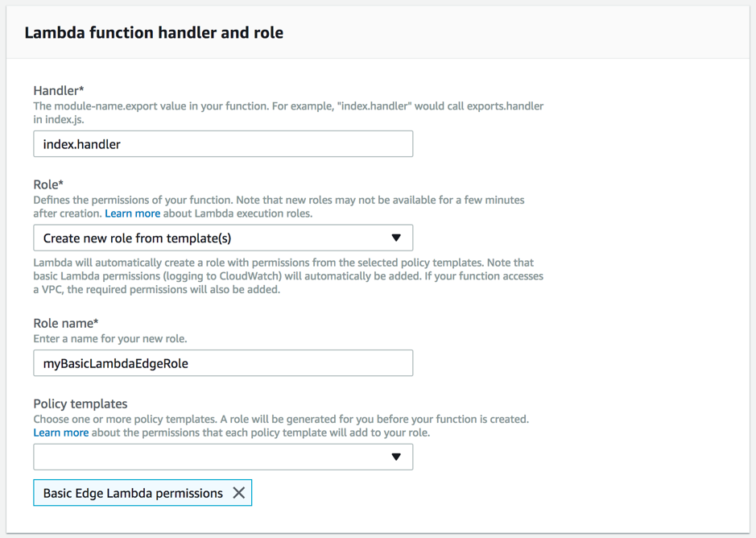Click the Role* field label
This screenshot has height=538, width=756.
[x=48, y=184]
